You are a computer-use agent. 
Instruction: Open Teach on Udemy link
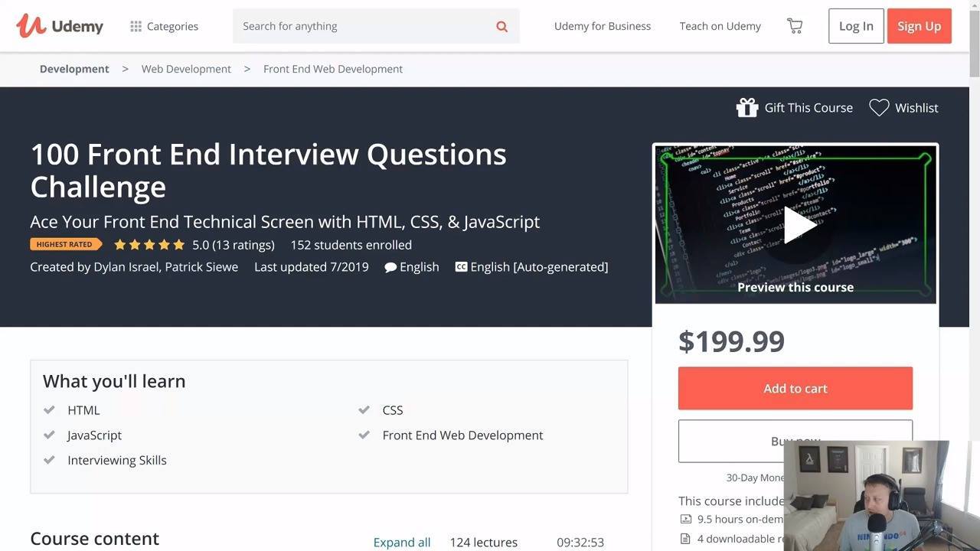pyautogui.click(x=720, y=26)
